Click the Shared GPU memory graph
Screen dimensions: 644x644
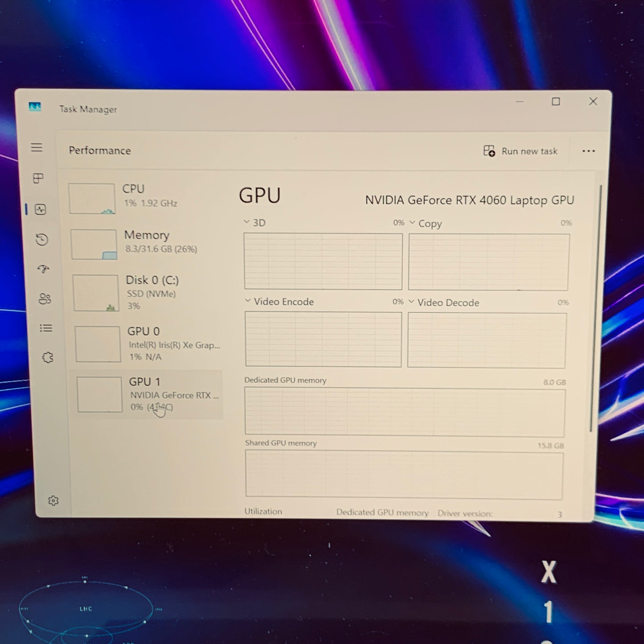(404, 475)
